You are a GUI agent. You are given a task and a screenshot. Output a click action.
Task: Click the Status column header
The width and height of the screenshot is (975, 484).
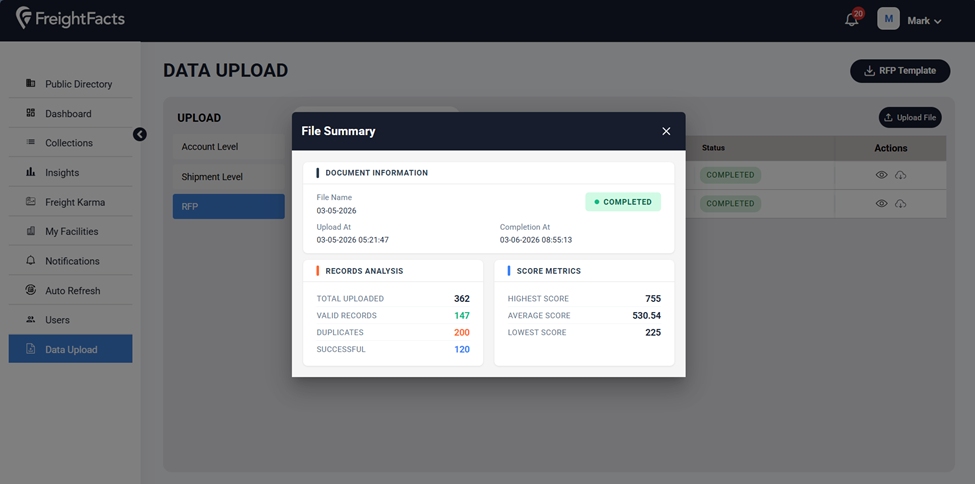tap(713, 148)
